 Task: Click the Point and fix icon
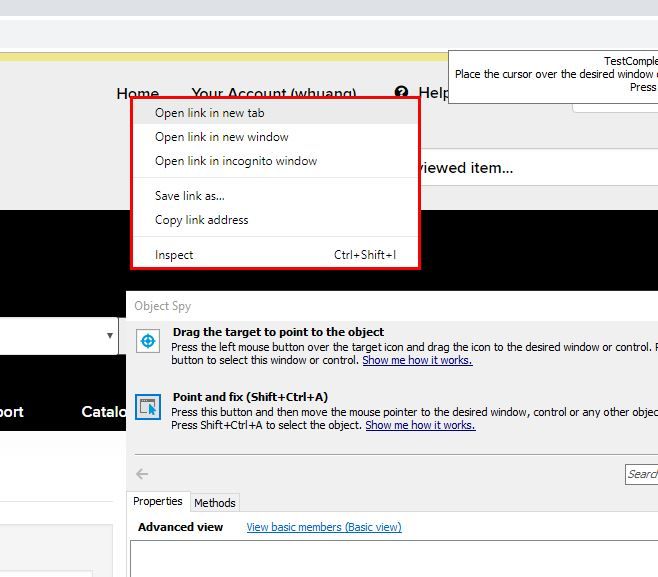(148, 407)
